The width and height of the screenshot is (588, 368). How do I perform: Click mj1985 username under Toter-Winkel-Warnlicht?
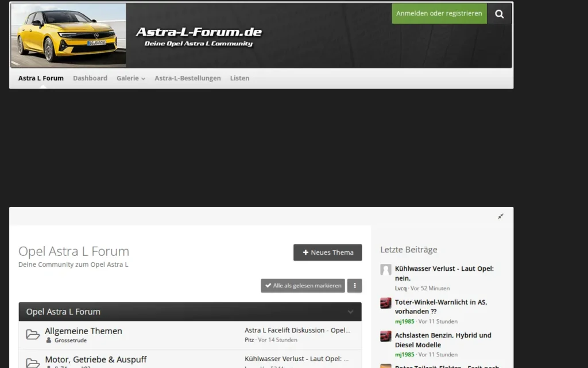click(x=405, y=321)
